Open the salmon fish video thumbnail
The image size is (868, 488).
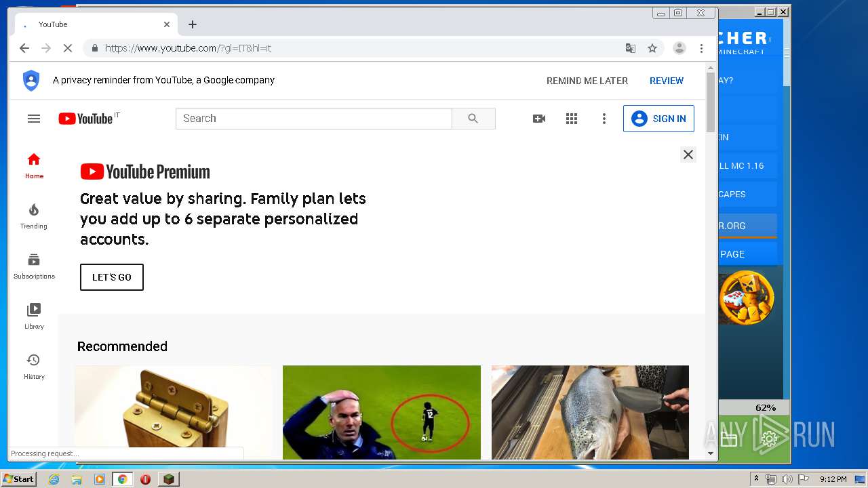tap(590, 412)
